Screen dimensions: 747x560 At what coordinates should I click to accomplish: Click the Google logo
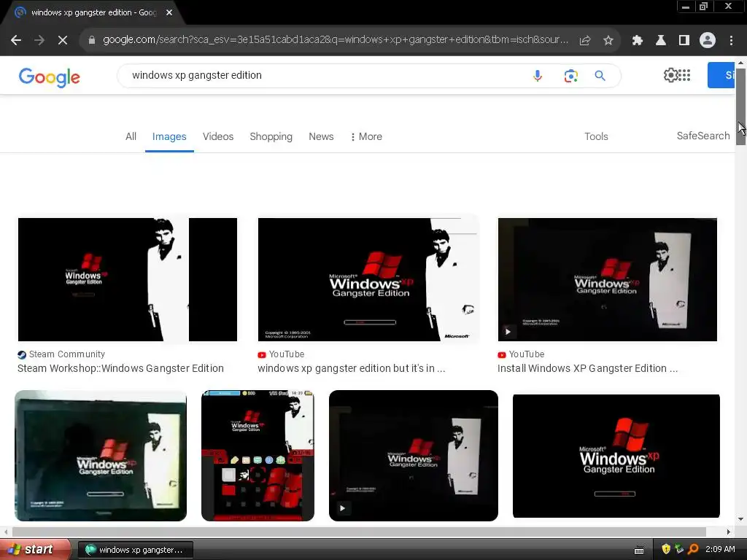[50, 77]
